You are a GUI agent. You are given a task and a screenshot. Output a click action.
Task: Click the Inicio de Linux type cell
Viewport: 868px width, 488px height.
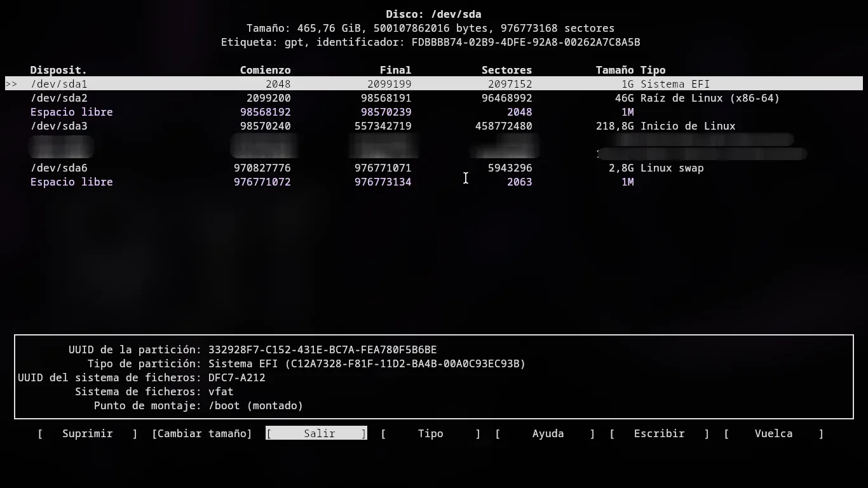coord(688,126)
